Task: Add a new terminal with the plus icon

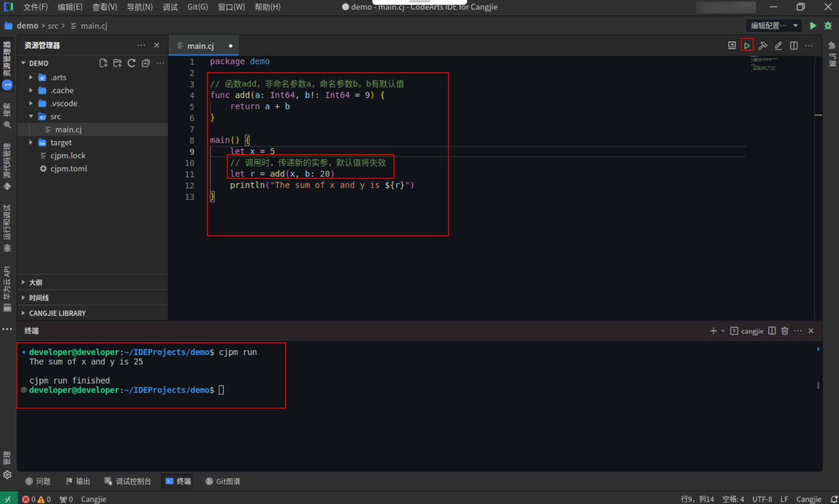Action: [x=713, y=331]
